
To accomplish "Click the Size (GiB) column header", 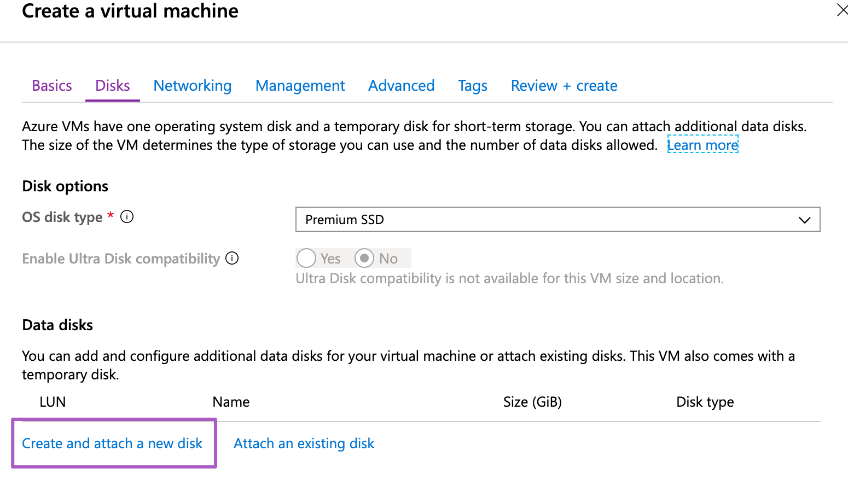I will pyautogui.click(x=532, y=402).
